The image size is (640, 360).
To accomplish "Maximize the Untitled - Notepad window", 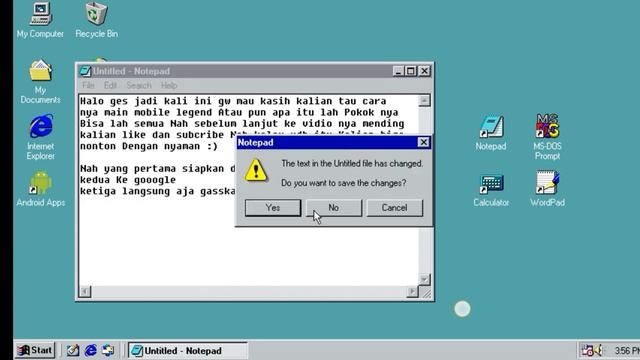I will click(411, 71).
